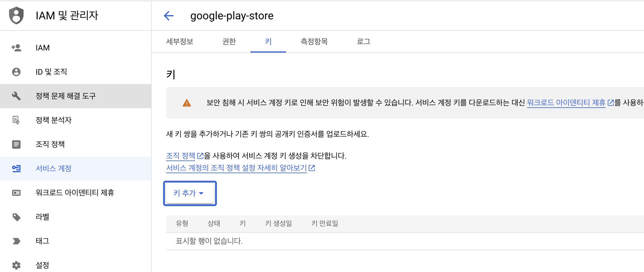Click external-link icon after 워크로드 아이덴티티 제휴 link
644x272 pixels.
pos(610,103)
